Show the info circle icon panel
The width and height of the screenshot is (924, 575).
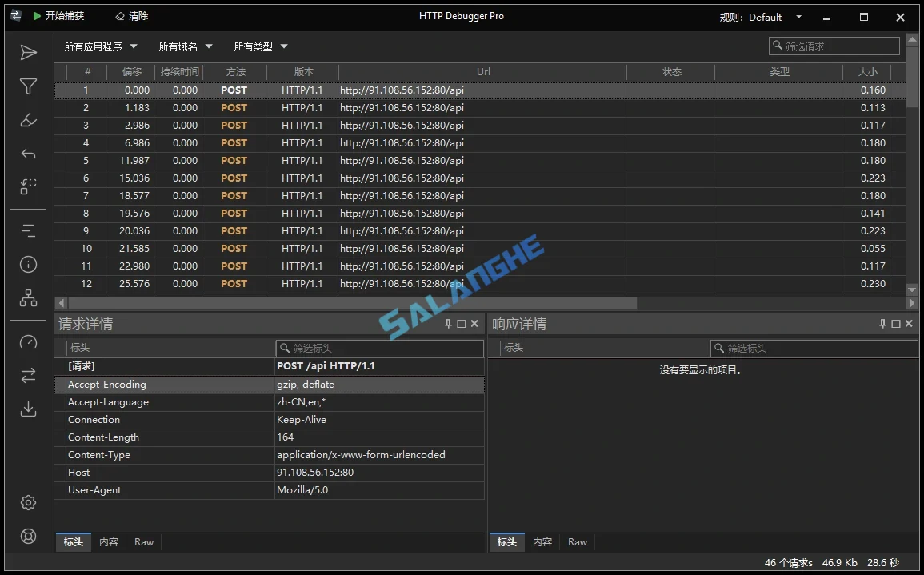tap(28, 265)
